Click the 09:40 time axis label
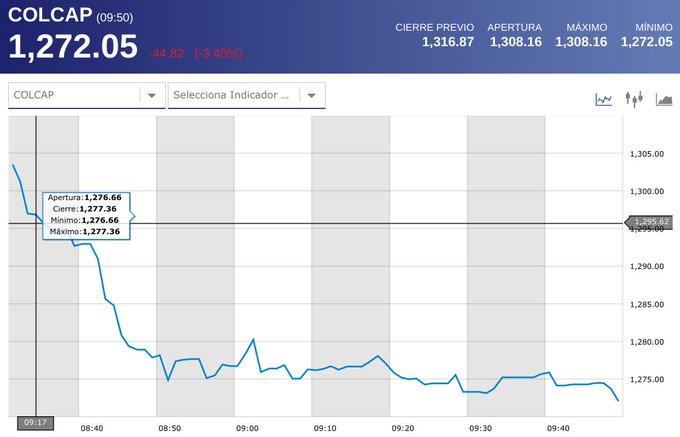The image size is (680, 437). [x=558, y=428]
